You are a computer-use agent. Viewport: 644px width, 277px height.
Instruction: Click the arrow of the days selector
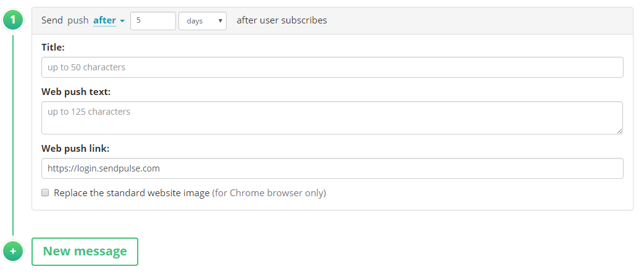[220, 21]
